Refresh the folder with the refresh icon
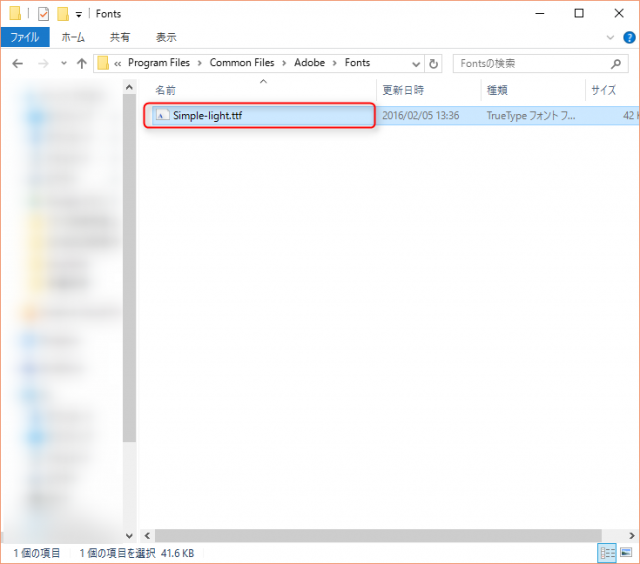This screenshot has width=640, height=564. 433,63
